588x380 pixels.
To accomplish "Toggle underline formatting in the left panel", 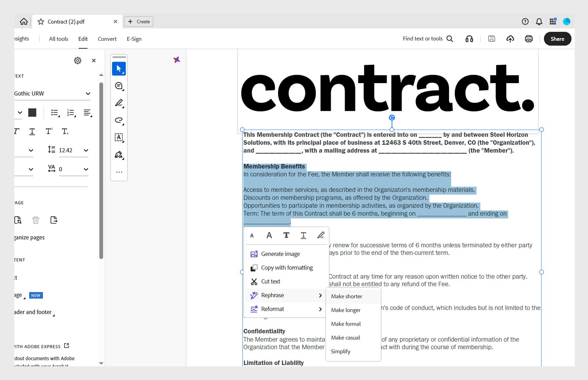I will [32, 131].
